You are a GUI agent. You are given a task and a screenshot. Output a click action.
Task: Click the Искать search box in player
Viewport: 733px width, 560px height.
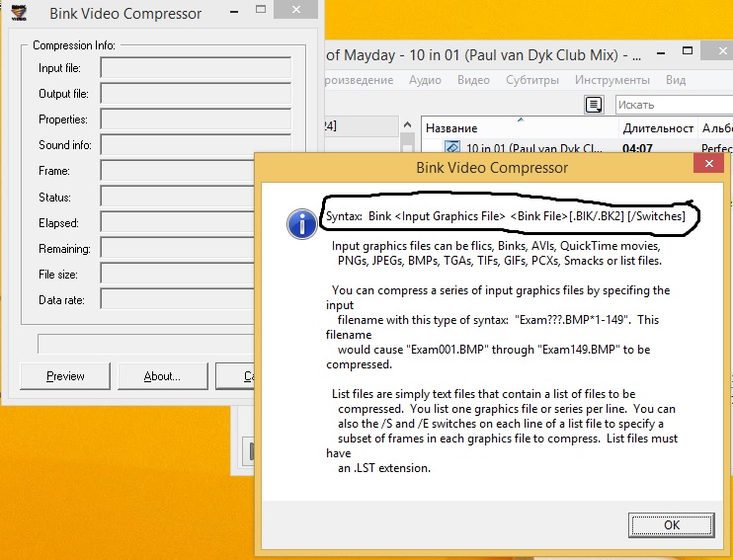click(x=674, y=105)
